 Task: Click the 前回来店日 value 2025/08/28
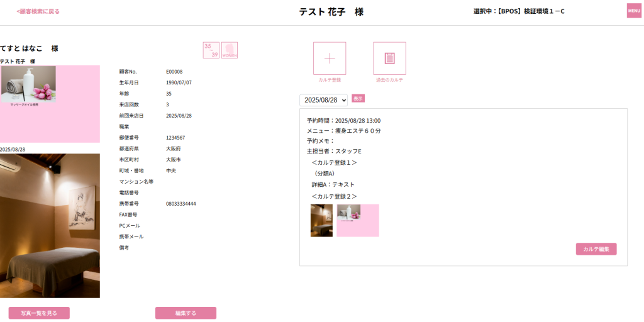coord(179,116)
